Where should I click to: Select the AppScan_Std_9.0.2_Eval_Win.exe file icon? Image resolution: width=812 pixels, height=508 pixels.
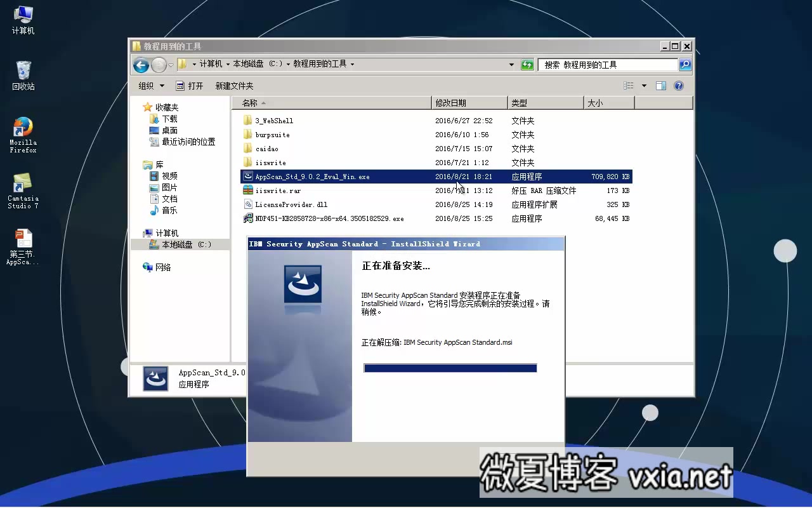point(248,177)
